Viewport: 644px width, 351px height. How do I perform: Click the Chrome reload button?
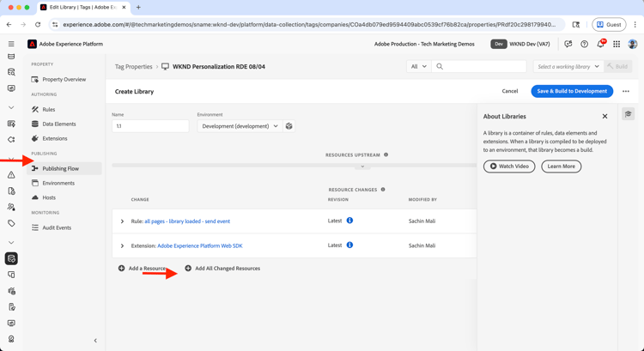point(38,25)
